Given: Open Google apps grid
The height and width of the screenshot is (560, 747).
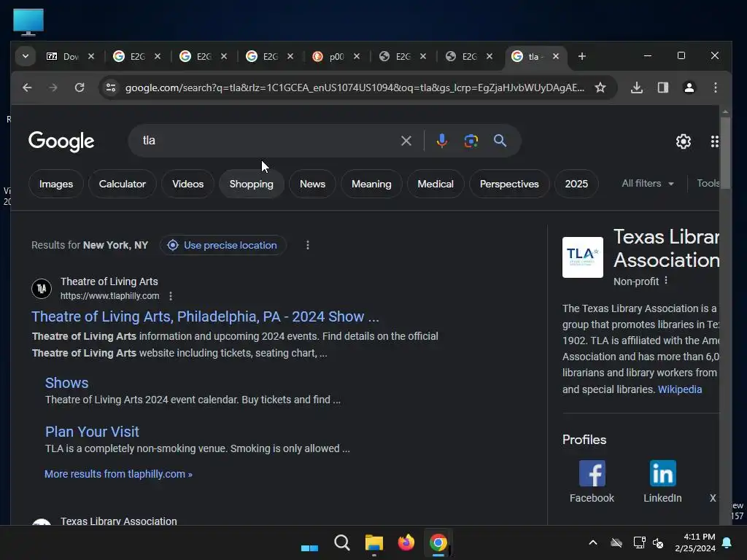Looking at the screenshot, I should coord(713,141).
